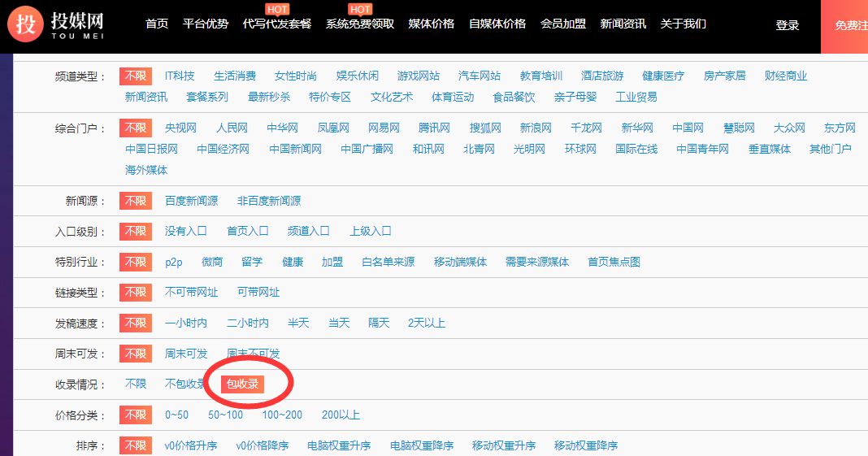Viewport: 868px width, 456px height.
Task: Select 新华网 portal filter
Action: (x=637, y=128)
